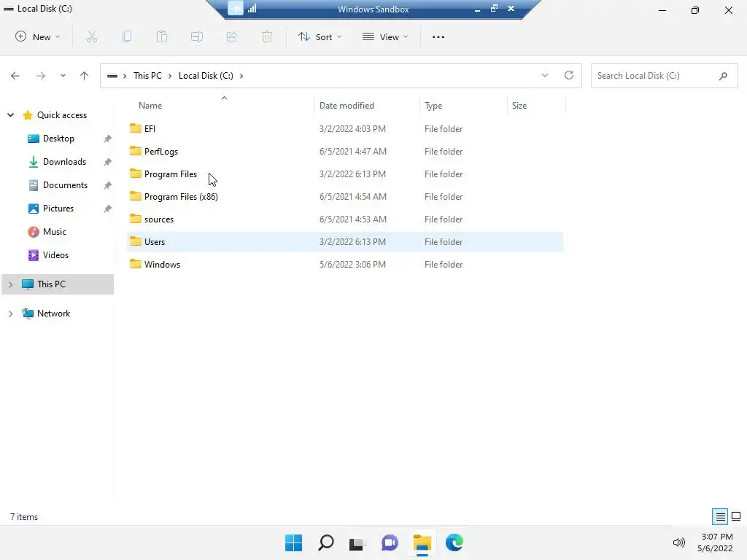Click File Explorer taskbar icon
The image size is (747, 560).
point(422,542)
